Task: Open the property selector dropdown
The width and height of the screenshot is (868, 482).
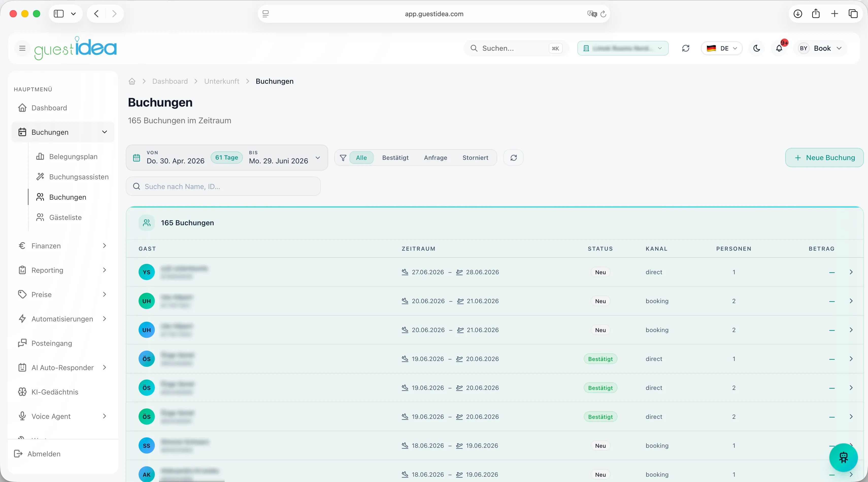Action: coord(623,48)
